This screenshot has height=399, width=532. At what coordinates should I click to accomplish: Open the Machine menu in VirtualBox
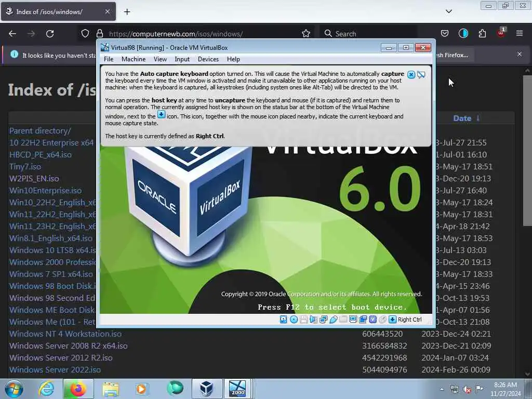134,59
